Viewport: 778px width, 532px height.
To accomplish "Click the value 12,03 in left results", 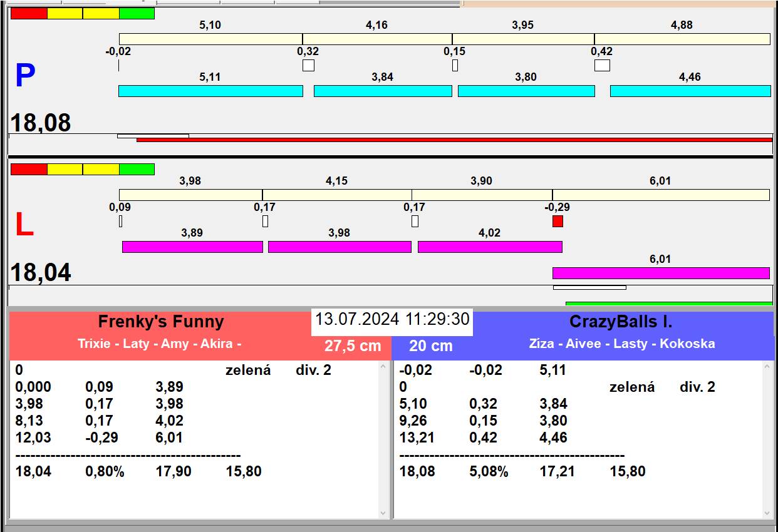I will point(33,438).
